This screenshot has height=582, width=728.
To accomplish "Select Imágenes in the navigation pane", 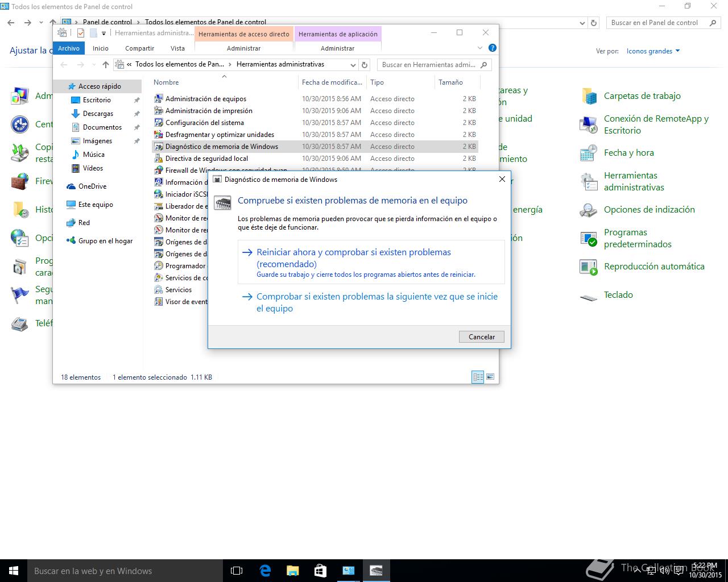I will coord(97,141).
